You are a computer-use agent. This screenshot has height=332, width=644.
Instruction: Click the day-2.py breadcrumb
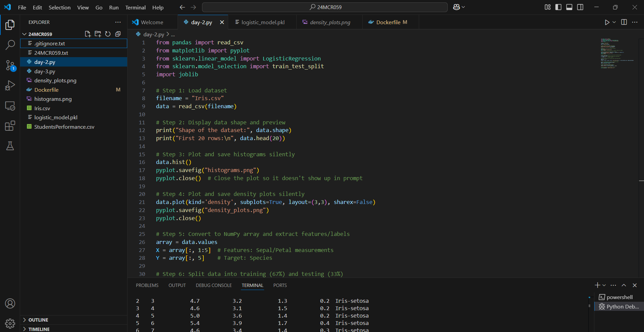coord(154,34)
